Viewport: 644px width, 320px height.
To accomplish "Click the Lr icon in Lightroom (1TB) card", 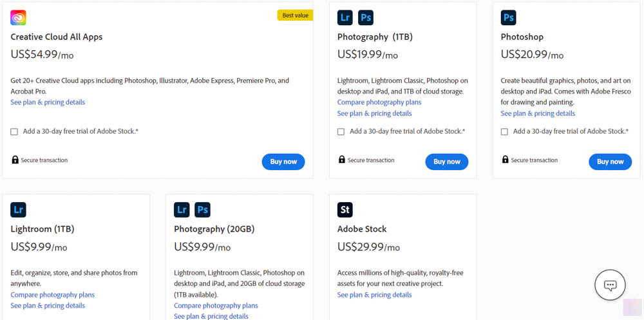I will 18,210.
